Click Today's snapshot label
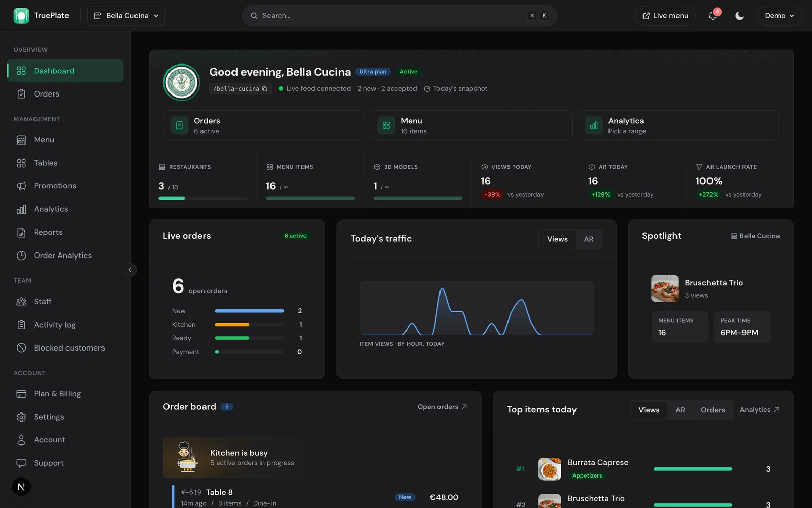This screenshot has width=812, height=508. (x=456, y=89)
